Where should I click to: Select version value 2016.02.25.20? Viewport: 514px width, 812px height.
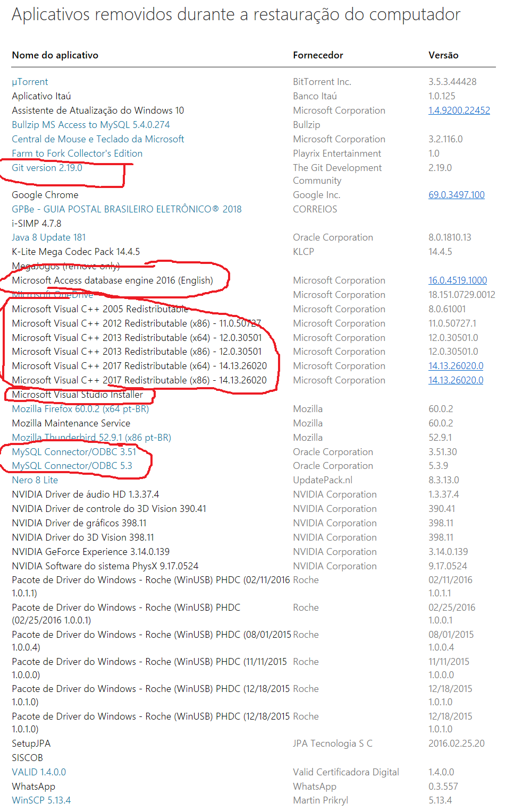tap(457, 743)
